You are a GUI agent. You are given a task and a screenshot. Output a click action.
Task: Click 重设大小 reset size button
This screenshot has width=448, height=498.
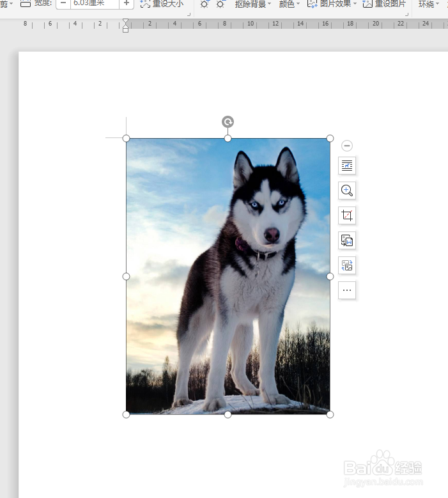pyautogui.click(x=162, y=4)
